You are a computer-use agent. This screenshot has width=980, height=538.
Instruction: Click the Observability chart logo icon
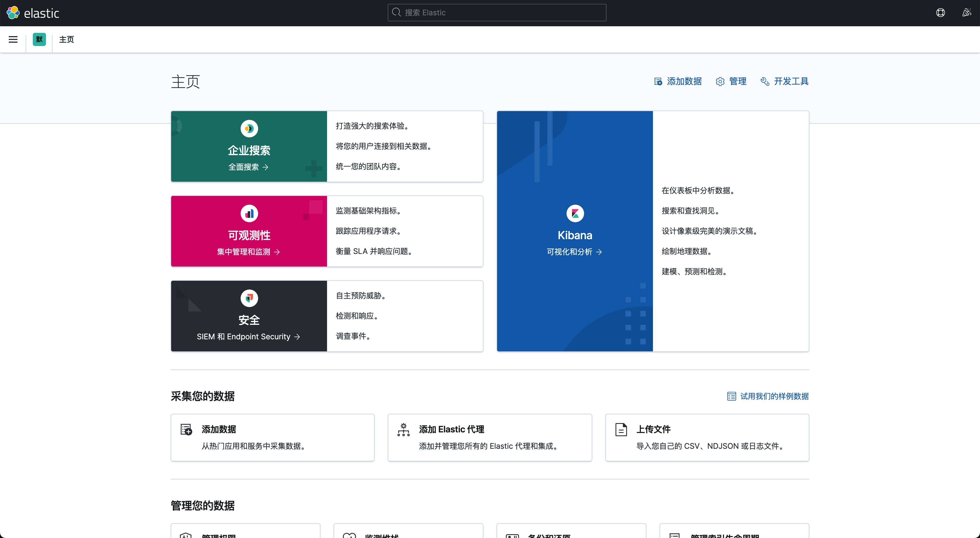point(249,213)
